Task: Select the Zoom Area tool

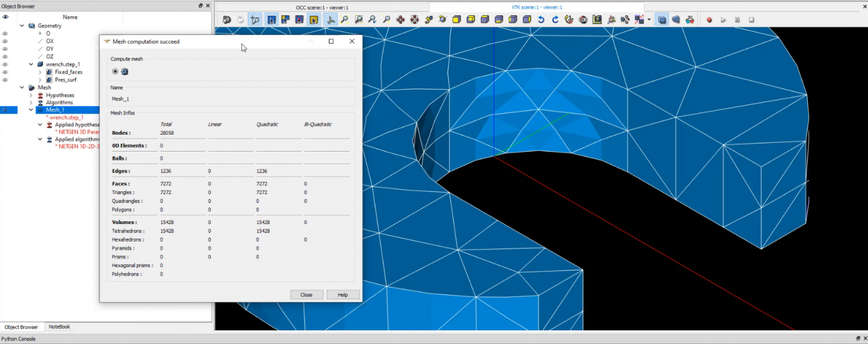Action: coord(358,19)
